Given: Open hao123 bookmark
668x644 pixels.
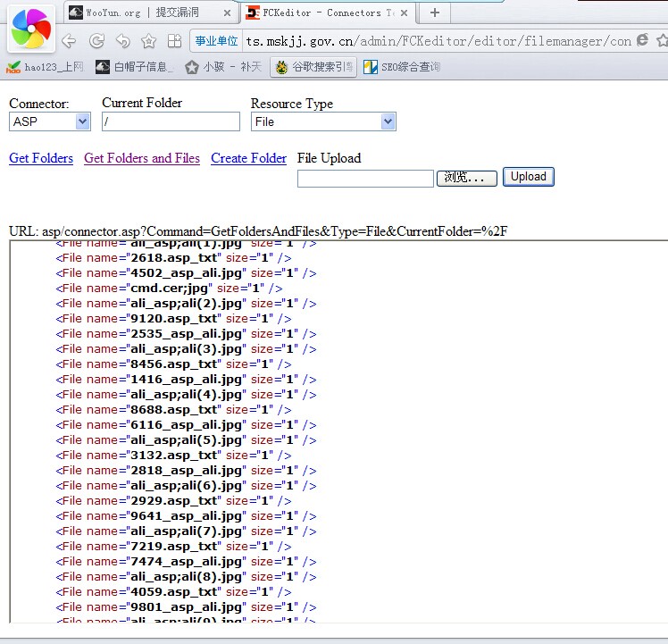Looking at the screenshot, I should pos(45,67).
